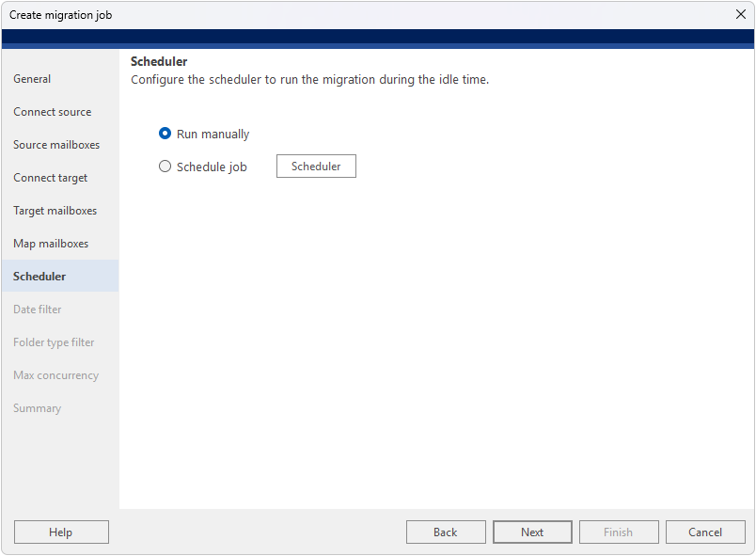Select the Scheduler step in sidebar
756x556 pixels.
(60, 276)
